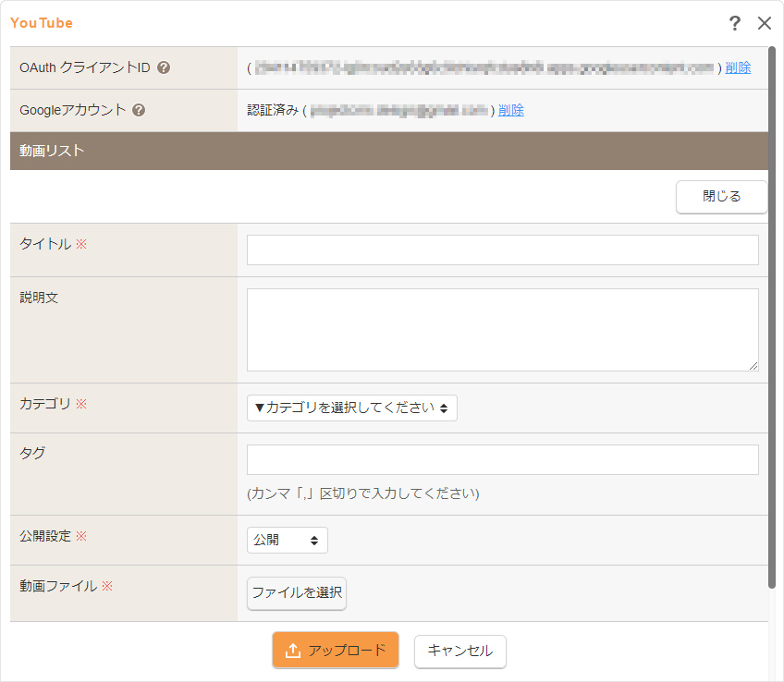Image resolution: width=784 pixels, height=682 pixels.
Task: Focus the タグ input field
Action: click(x=503, y=459)
